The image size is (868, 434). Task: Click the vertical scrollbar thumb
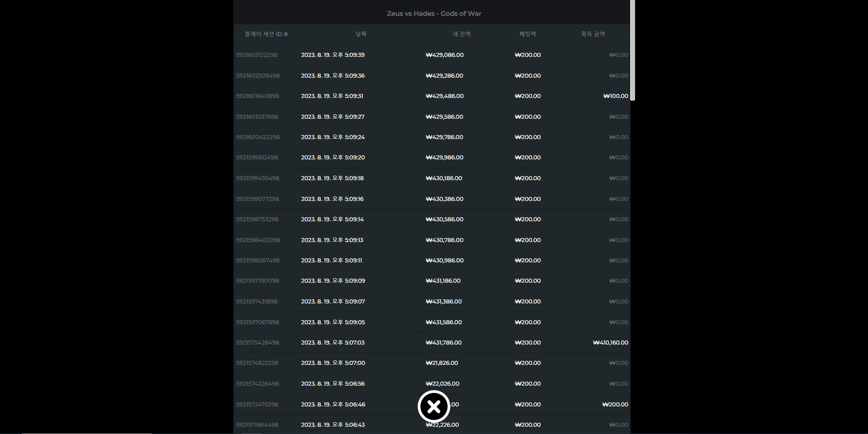pyautogui.click(x=632, y=50)
